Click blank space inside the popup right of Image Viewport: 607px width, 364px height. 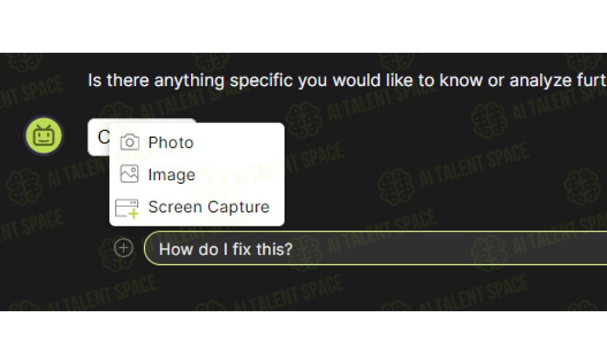(x=240, y=175)
